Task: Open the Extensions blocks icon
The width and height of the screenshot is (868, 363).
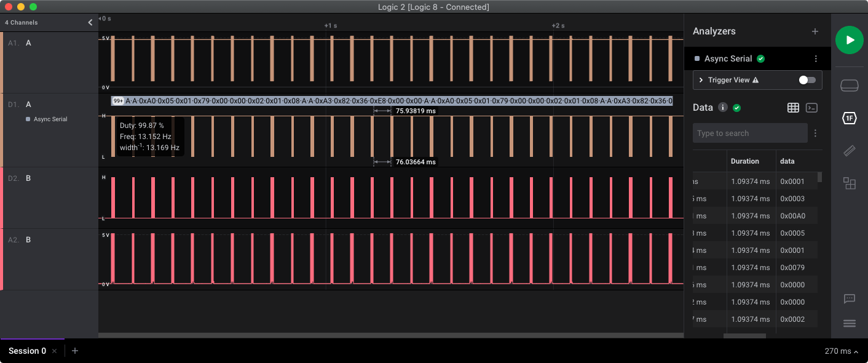Action: pyautogui.click(x=849, y=183)
